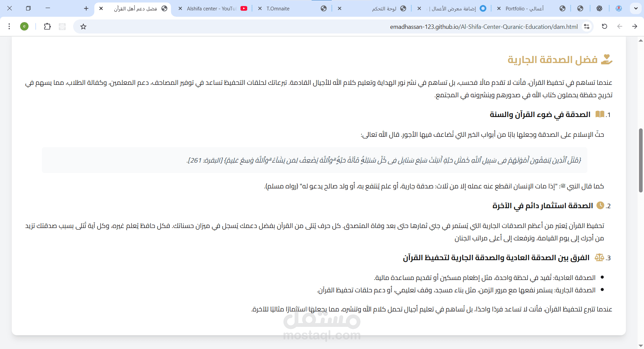Click the scrollbar up arrow
This screenshot has height=349, width=644.
(641, 41)
